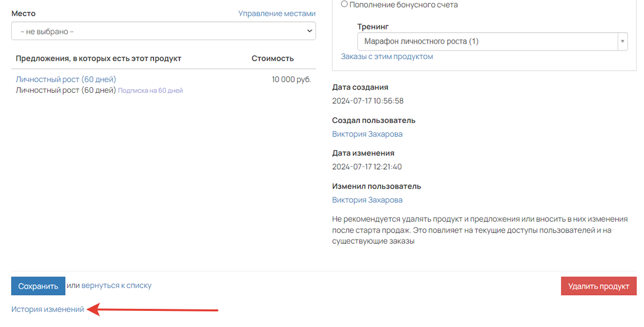The height and width of the screenshot is (327, 644).
Task: Click the Удалить продукт button
Action: [598, 286]
